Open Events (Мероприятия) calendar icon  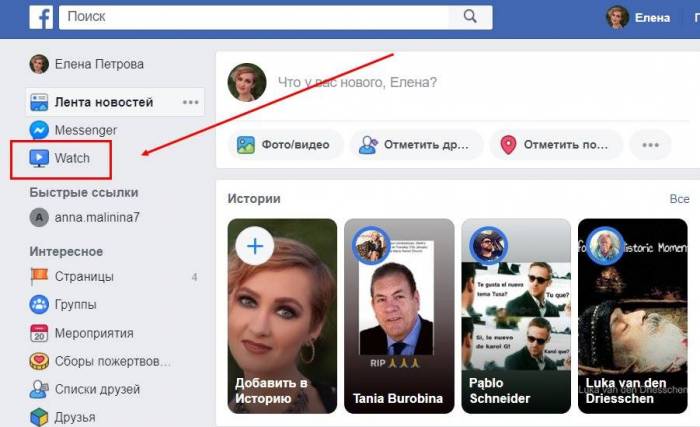40,333
